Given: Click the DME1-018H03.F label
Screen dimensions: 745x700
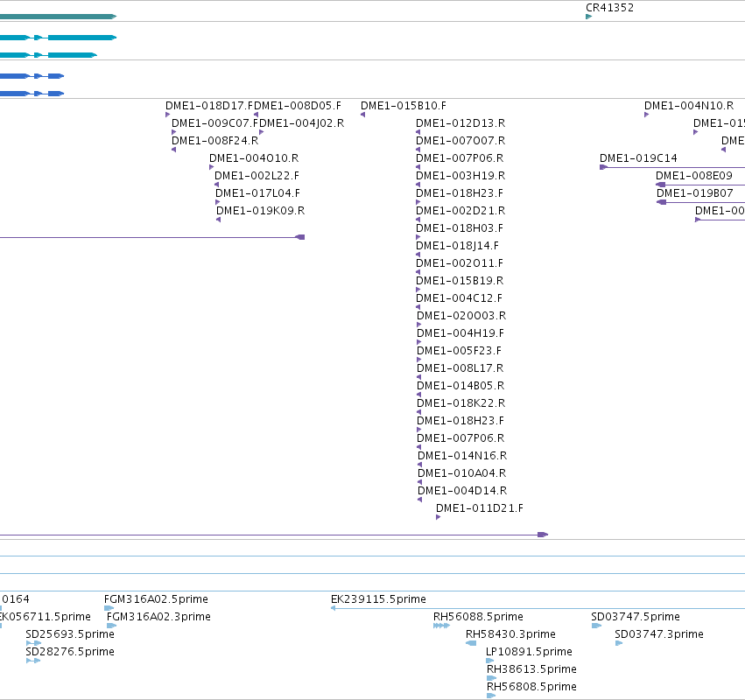Looking at the screenshot, I should [460, 228].
